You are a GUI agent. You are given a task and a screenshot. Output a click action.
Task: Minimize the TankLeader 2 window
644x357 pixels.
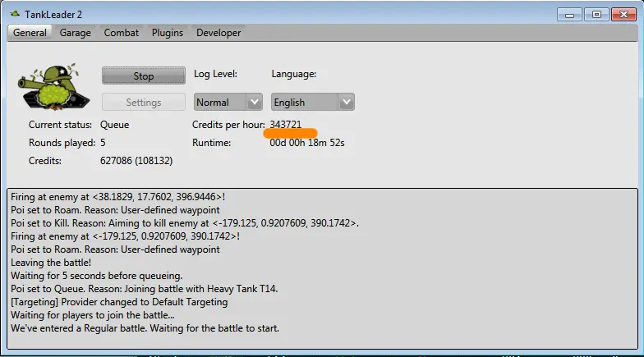pos(569,15)
